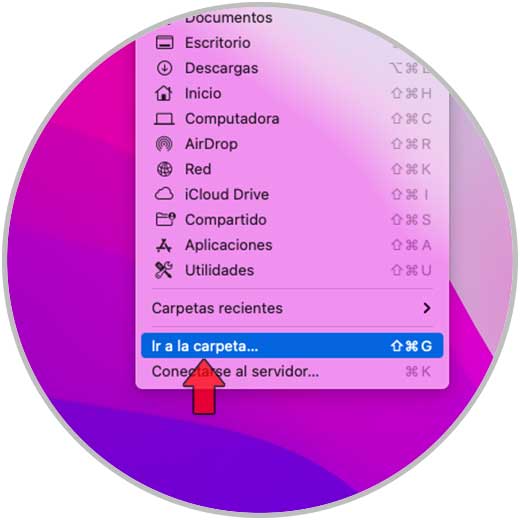This screenshot has width=520, height=520.
Task: Click the Utilidades tools icon
Action: (164, 270)
